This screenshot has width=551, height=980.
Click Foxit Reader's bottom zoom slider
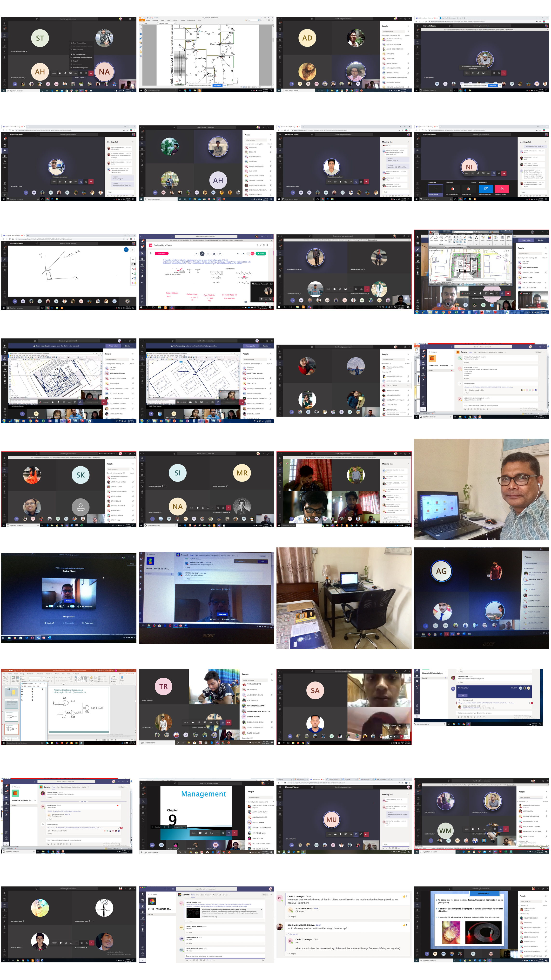pos(266,87)
